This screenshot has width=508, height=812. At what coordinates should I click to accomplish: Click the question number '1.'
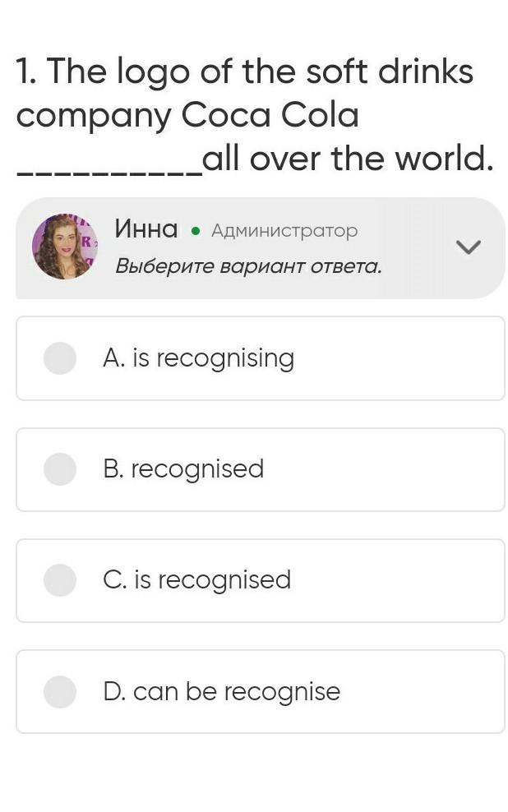pyautogui.click(x=26, y=72)
